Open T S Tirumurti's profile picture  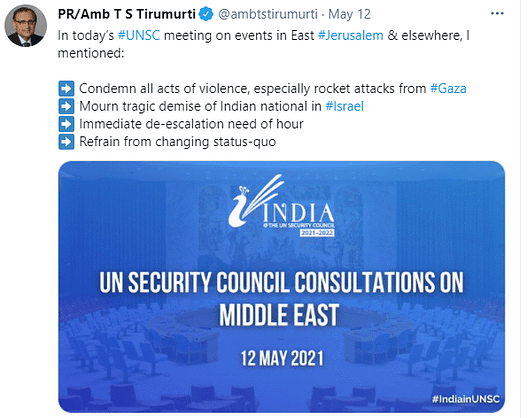click(x=26, y=26)
